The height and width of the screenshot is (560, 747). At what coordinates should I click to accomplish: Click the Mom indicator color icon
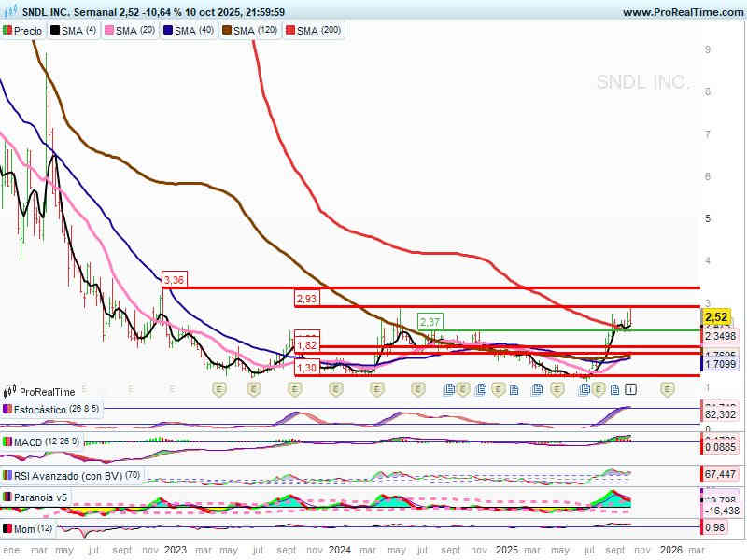click(7, 529)
